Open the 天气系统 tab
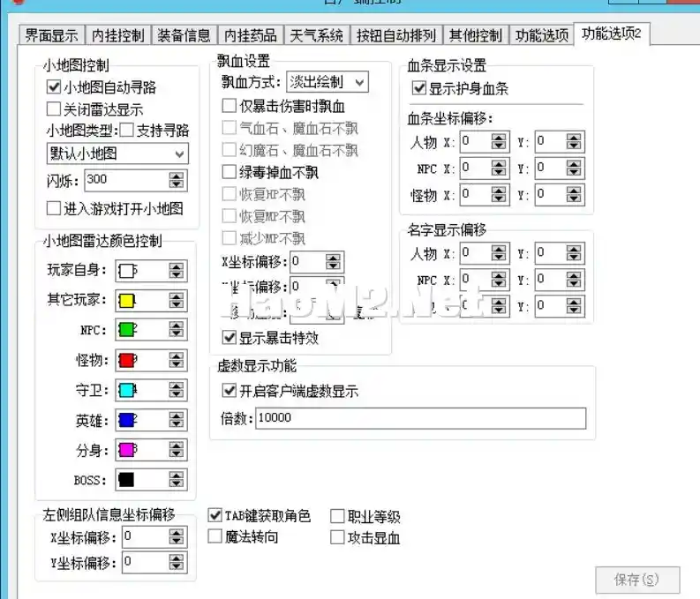This screenshot has width=700, height=599. tap(317, 35)
